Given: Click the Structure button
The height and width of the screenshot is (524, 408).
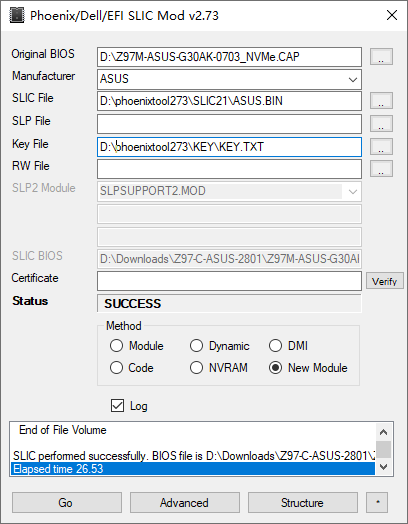Looking at the screenshot, I should pos(303,502).
